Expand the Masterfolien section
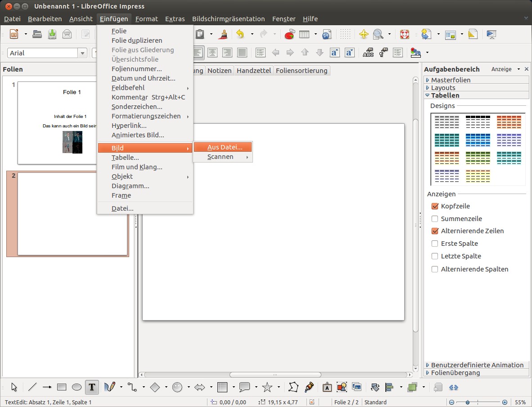The width and height of the screenshot is (532, 407). coord(451,80)
